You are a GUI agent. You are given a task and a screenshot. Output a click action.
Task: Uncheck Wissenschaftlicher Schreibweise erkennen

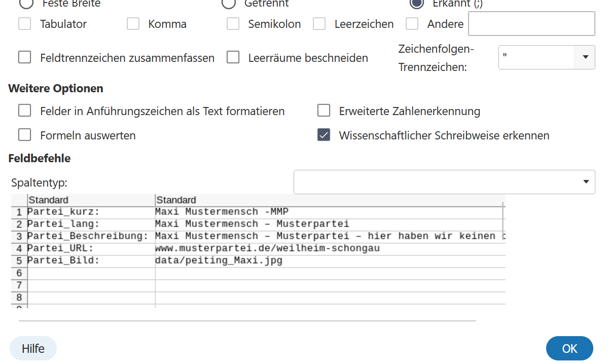tap(324, 135)
